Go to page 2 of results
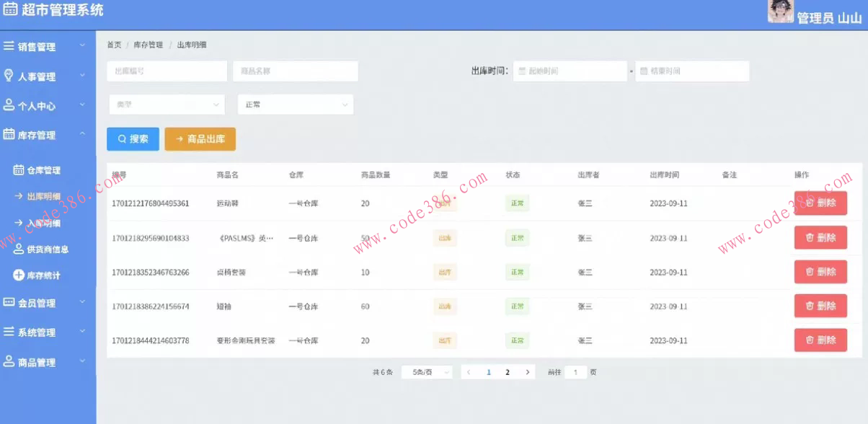868x424 pixels. pos(508,372)
